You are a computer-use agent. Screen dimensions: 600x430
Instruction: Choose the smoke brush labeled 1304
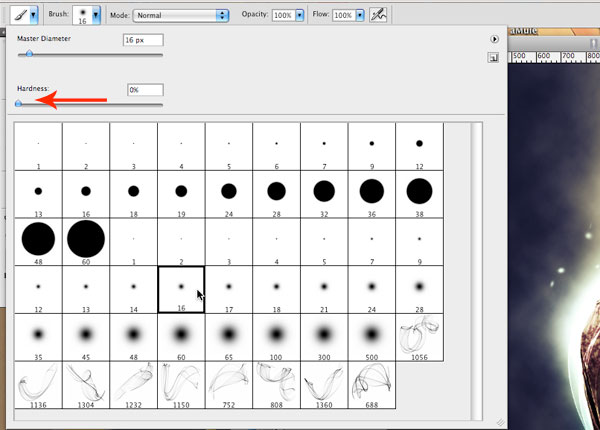click(x=86, y=385)
